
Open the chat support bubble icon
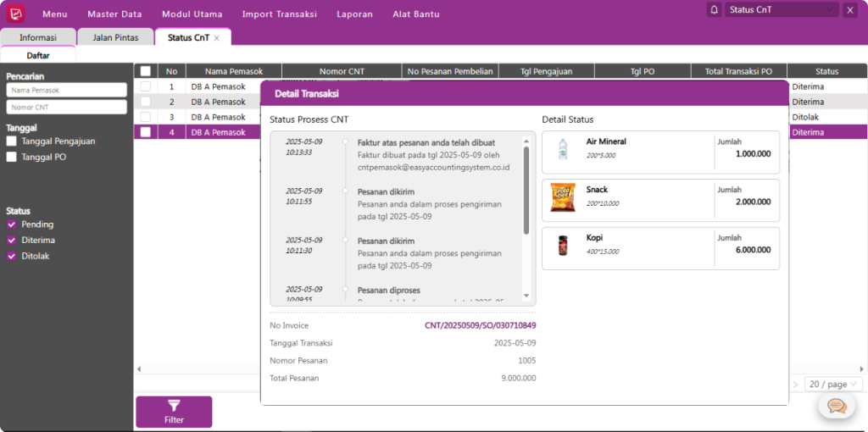tap(837, 407)
